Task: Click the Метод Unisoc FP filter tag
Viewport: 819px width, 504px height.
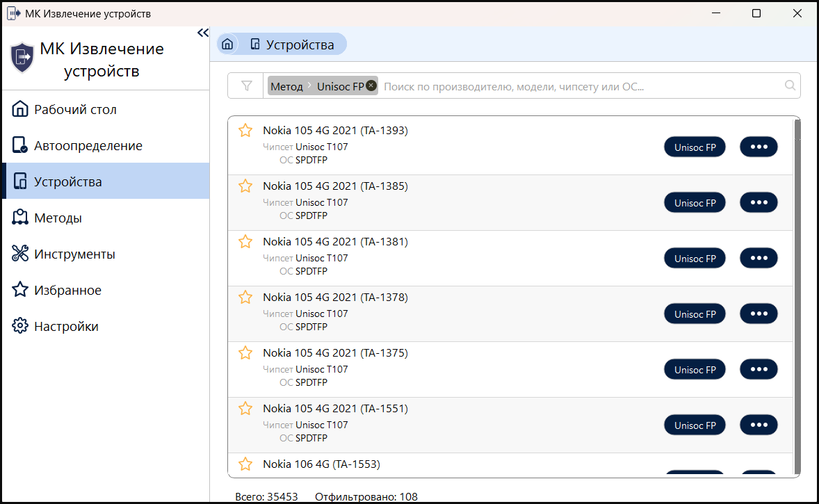Action: [323, 86]
